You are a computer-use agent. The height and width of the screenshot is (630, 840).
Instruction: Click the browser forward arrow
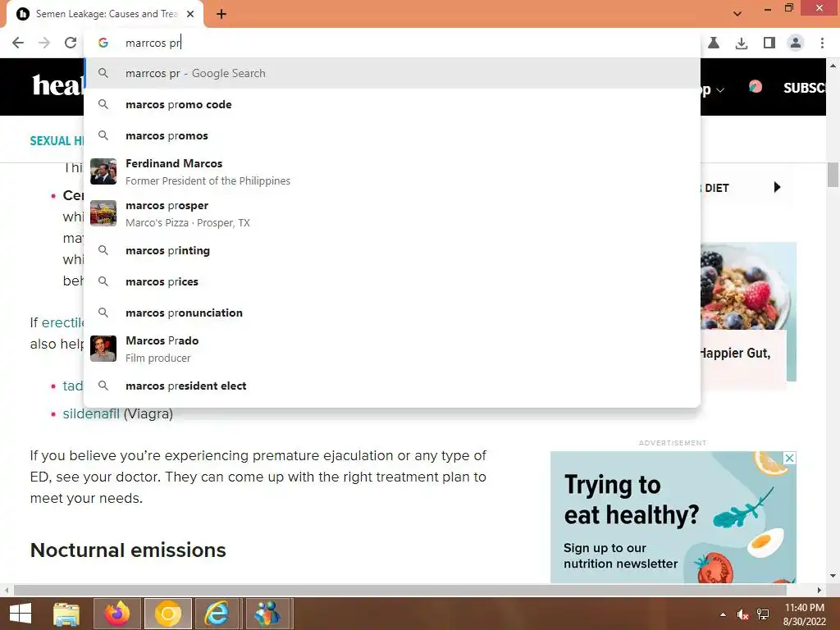coord(44,43)
